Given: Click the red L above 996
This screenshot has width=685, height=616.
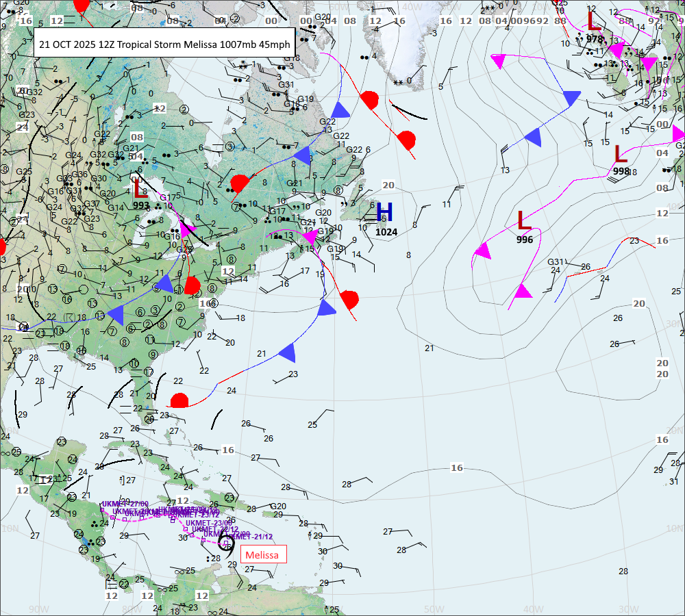Looking at the screenshot, I should coord(524,220).
